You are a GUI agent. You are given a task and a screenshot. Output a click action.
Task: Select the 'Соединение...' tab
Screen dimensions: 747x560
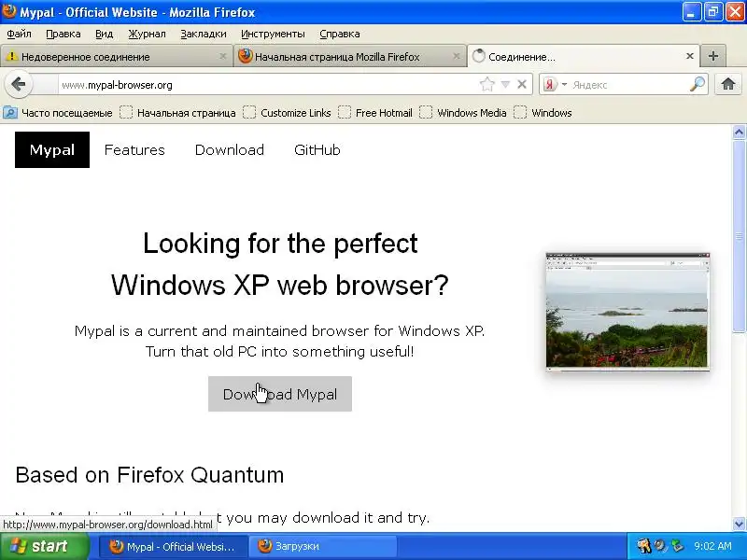(x=583, y=56)
